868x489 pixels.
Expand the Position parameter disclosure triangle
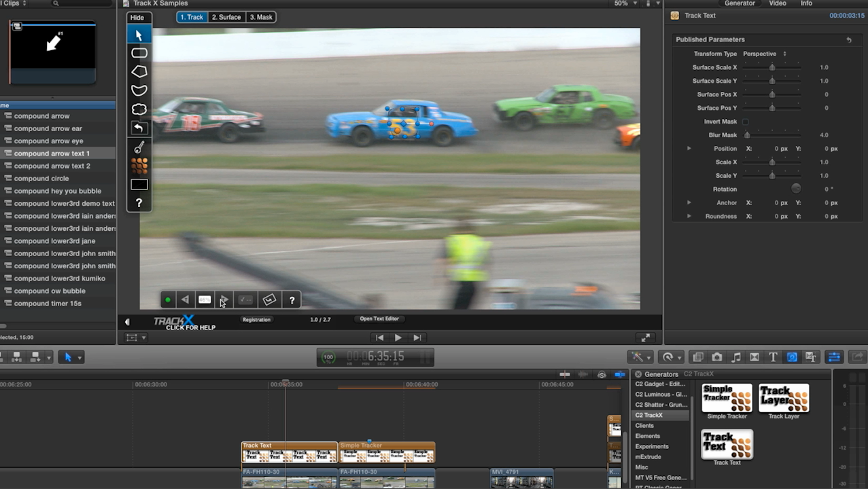689,149
